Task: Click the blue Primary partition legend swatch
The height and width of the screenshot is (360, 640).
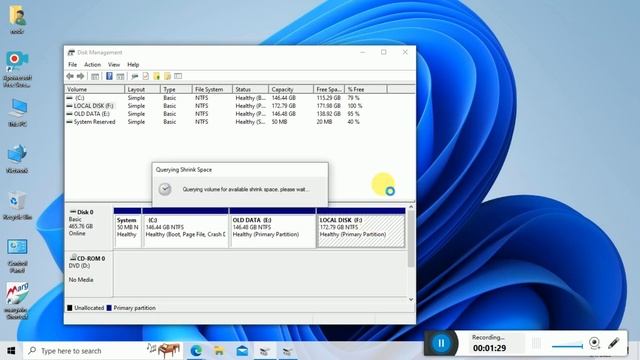Action: click(109, 308)
